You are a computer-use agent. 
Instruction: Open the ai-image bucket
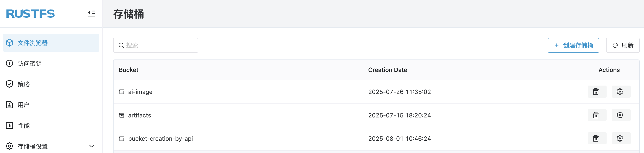(140, 92)
